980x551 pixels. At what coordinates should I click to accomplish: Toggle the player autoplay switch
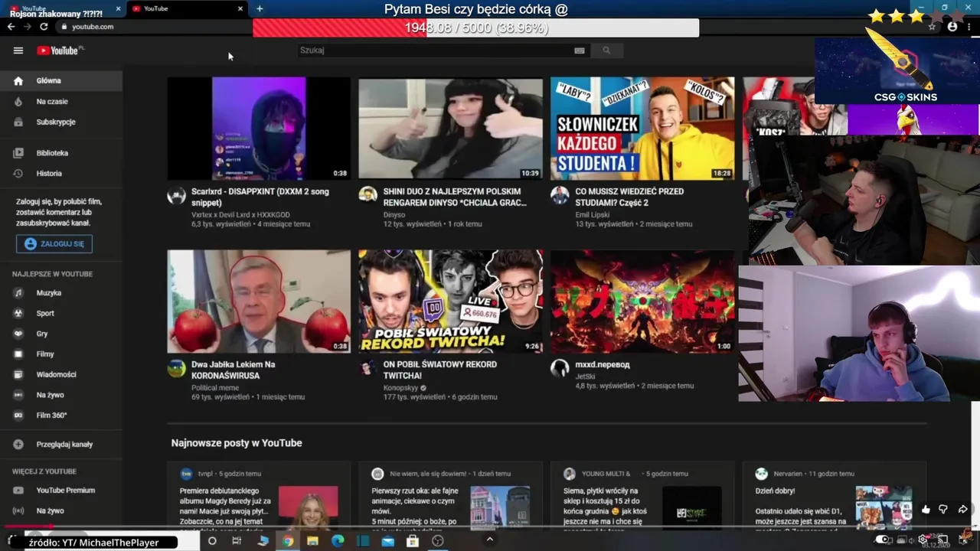click(883, 540)
